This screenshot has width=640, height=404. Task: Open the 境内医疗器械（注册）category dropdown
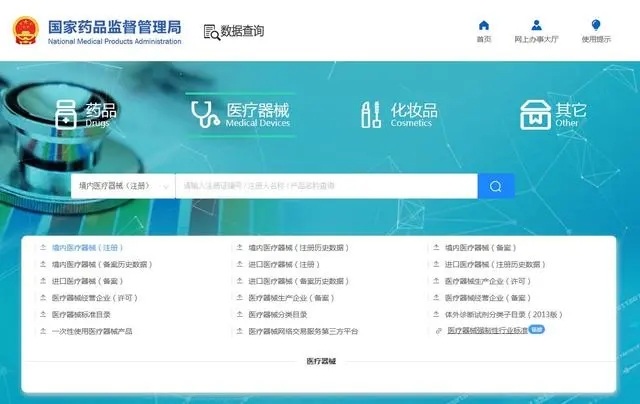(123, 186)
